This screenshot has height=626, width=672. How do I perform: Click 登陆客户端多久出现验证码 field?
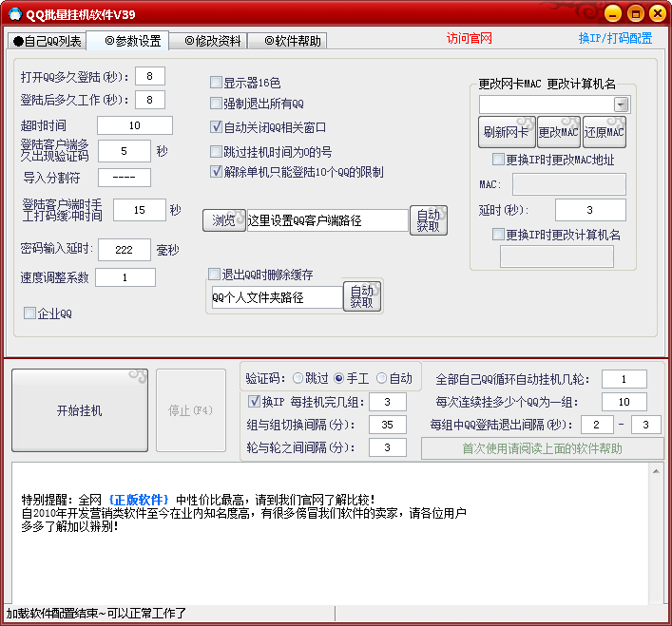(x=125, y=151)
